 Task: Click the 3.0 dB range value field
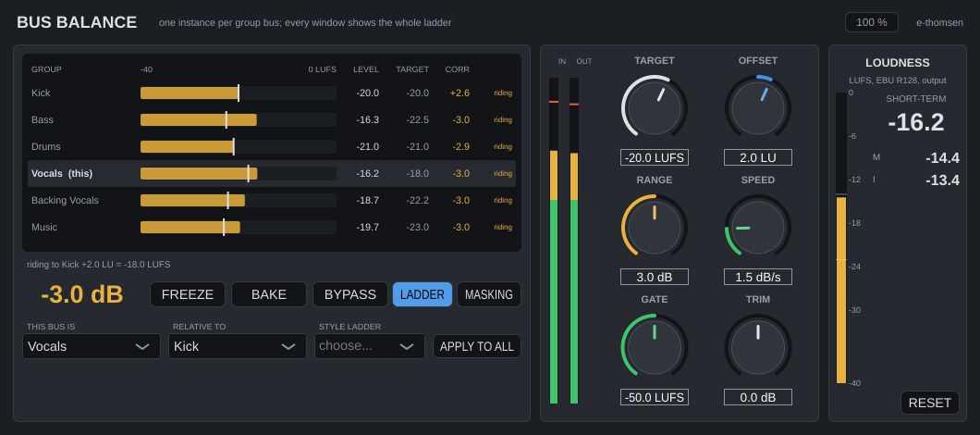[x=655, y=277]
